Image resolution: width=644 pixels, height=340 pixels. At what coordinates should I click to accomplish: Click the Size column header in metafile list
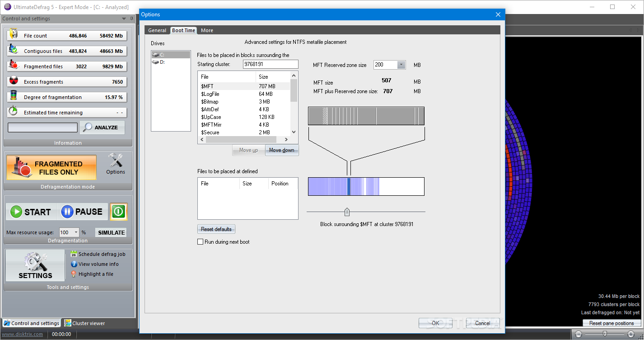coord(273,77)
